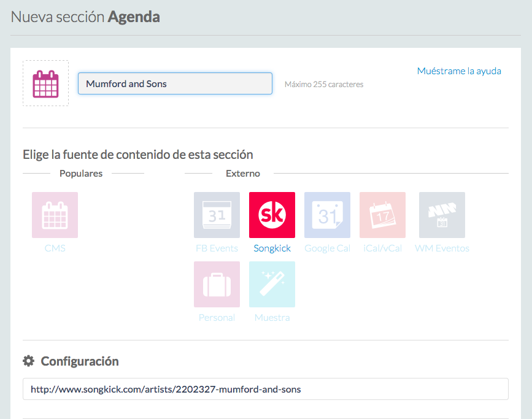Click the Google Cal text label
This screenshot has width=532, height=419.
tap(327, 248)
